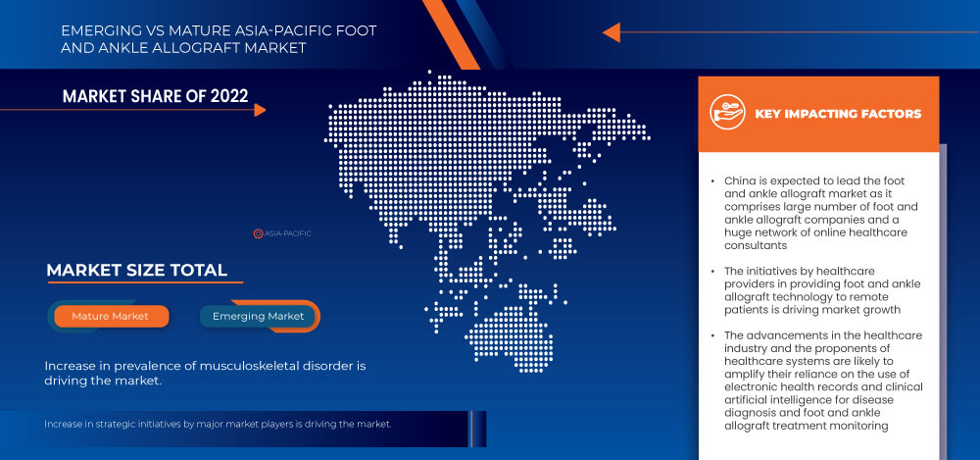Select the Emerging Market pill
The height and width of the screenshot is (460, 980).
260,316
